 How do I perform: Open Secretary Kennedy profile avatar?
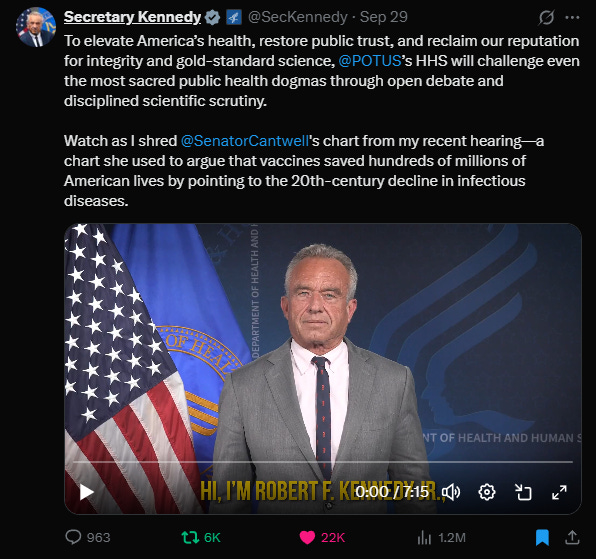pyautogui.click(x=36, y=27)
